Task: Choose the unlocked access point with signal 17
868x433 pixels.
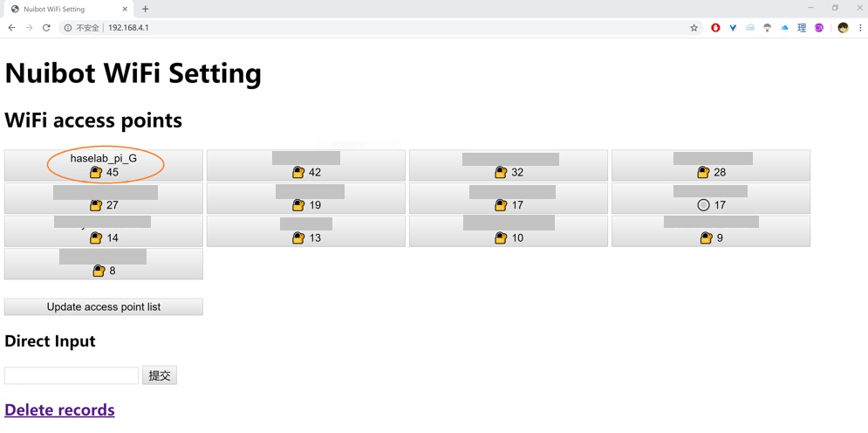Action: point(710,198)
